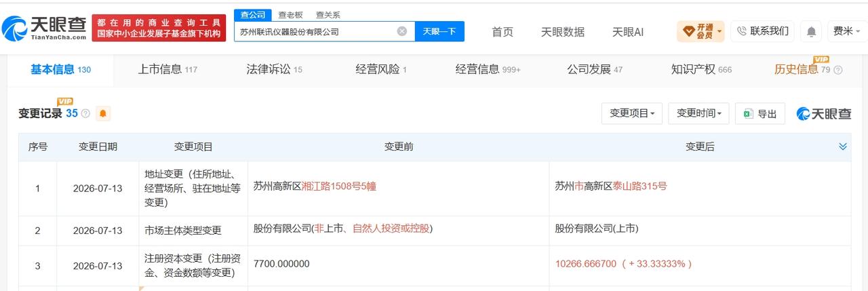Image resolution: width=868 pixels, height=291 pixels.
Task: Open 联系我们 phone contact
Action: click(x=763, y=31)
